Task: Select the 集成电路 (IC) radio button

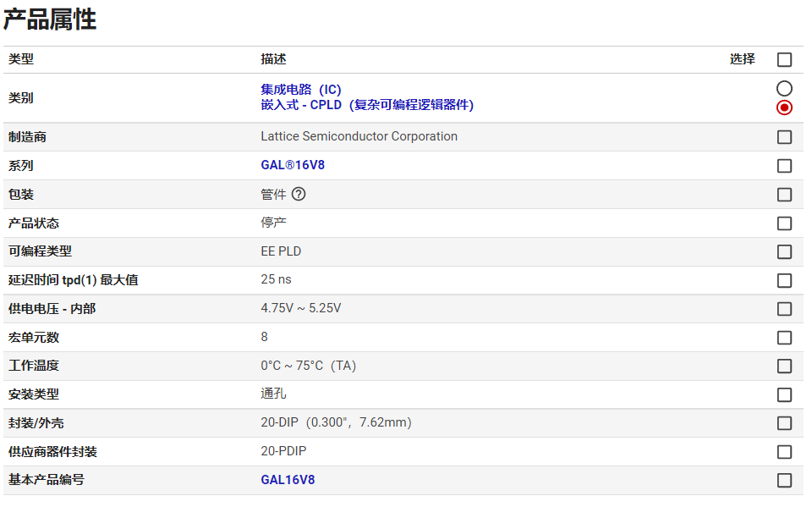Action: (784, 89)
